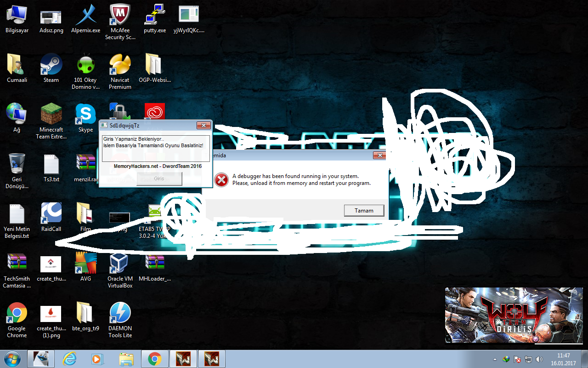Open the Film folder

(85, 217)
